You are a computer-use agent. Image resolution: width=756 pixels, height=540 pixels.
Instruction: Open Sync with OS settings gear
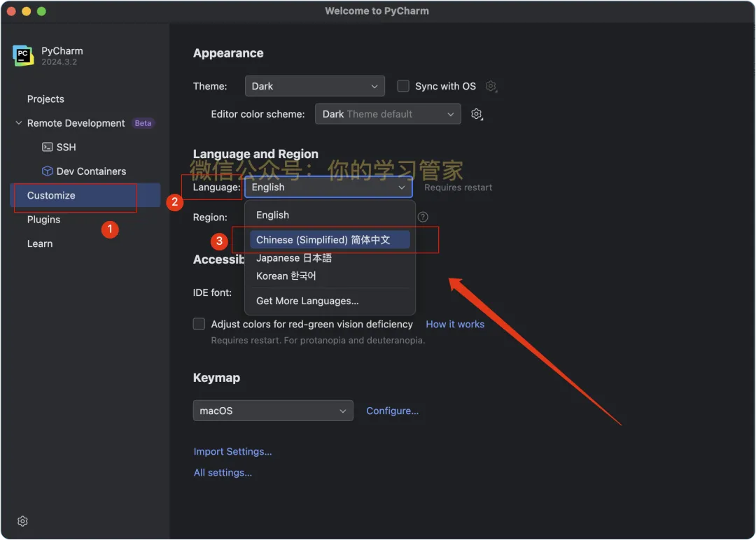(x=491, y=86)
